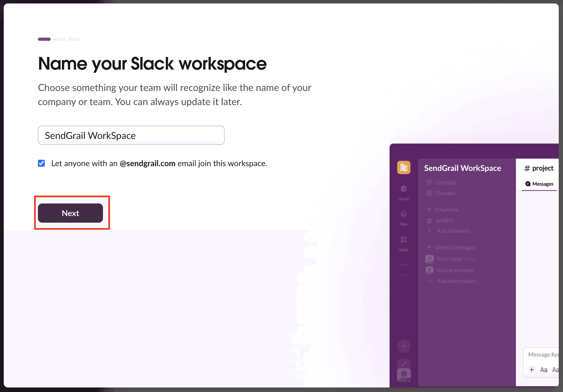Switch to the Messages tab
Image resolution: width=563 pixels, height=392 pixels.
coord(539,184)
